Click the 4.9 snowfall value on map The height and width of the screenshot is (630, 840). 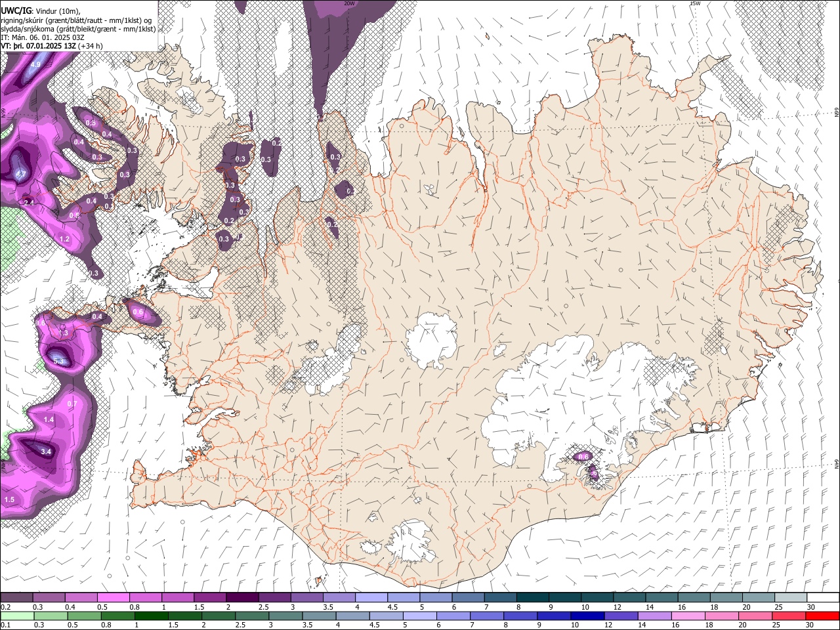35,64
